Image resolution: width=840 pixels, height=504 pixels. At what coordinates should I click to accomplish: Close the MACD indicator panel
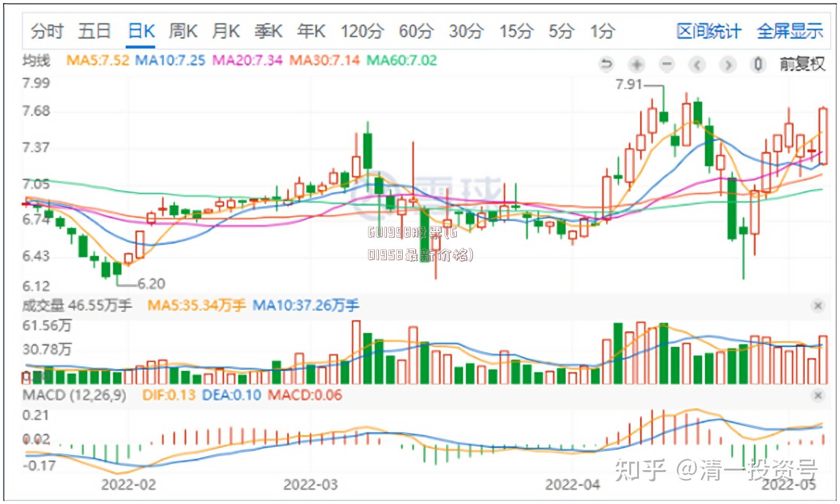coord(818,395)
